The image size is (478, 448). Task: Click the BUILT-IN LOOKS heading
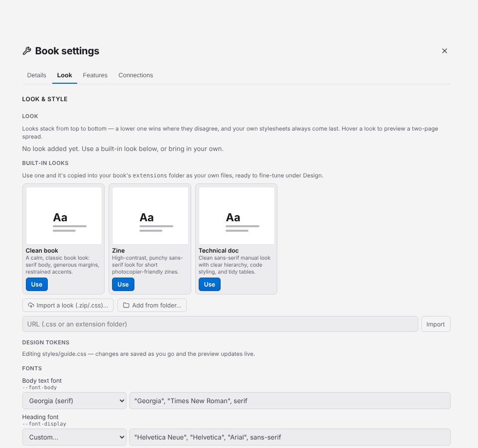(45, 163)
